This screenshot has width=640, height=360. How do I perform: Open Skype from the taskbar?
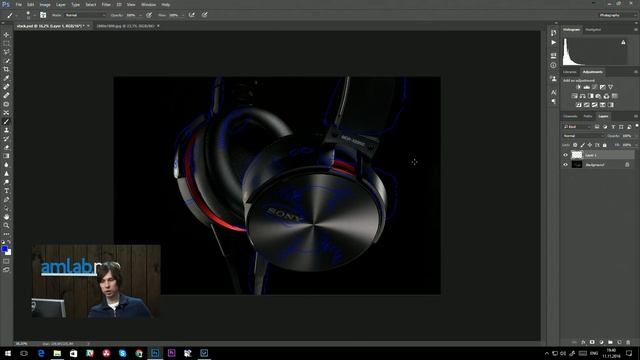(122, 353)
